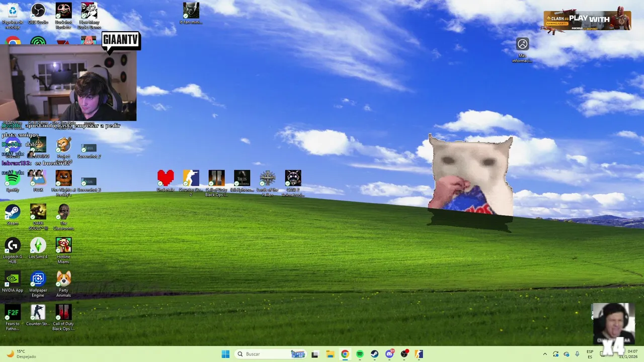644x362 pixels.
Task: Select the Buckshot Roulette desktop icon
Action: [63, 16]
